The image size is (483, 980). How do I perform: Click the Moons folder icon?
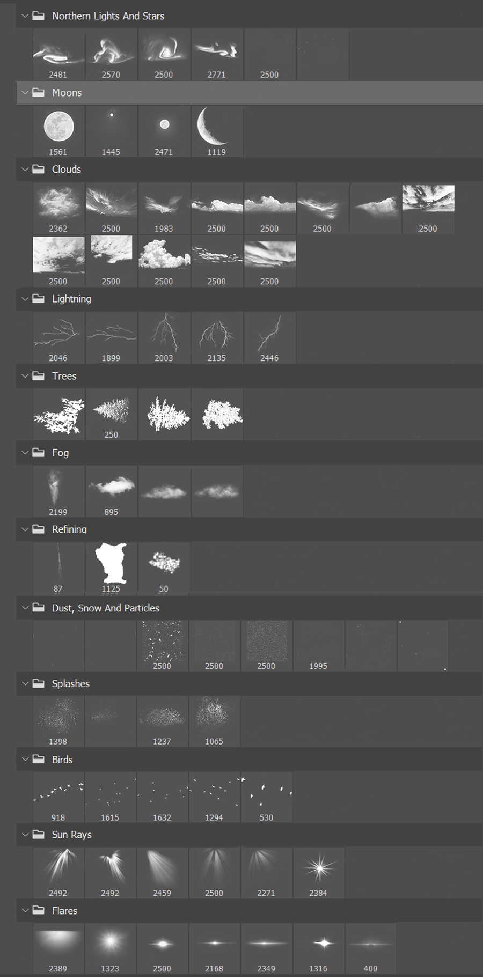(x=38, y=93)
